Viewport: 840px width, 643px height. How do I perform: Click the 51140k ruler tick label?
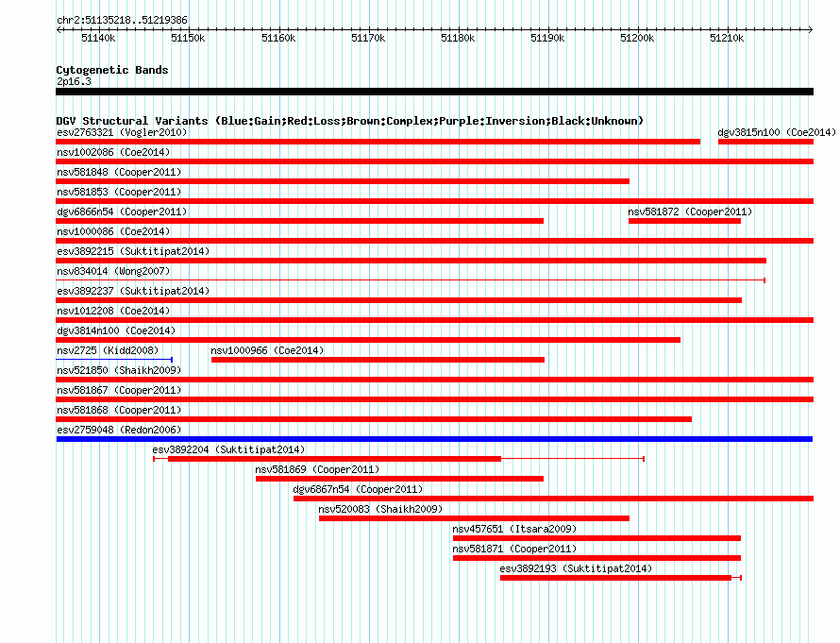click(98, 38)
